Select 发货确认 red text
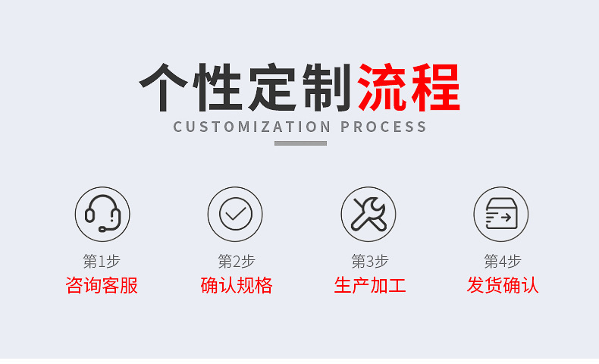Viewport: 599px width, 364px height. (503, 285)
